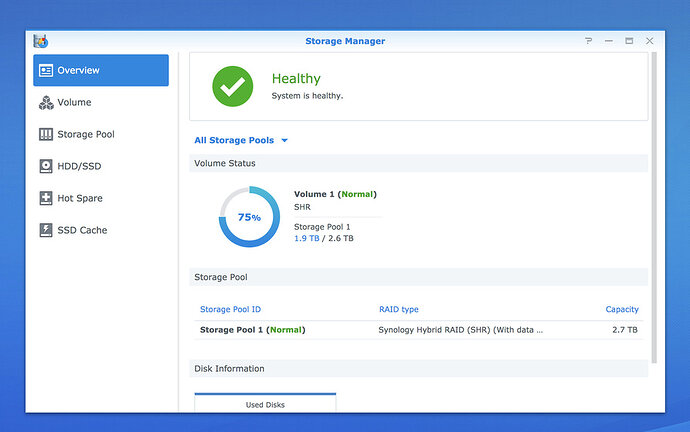Click the Synology Hybrid RAID (SHR) cell

pos(461,330)
